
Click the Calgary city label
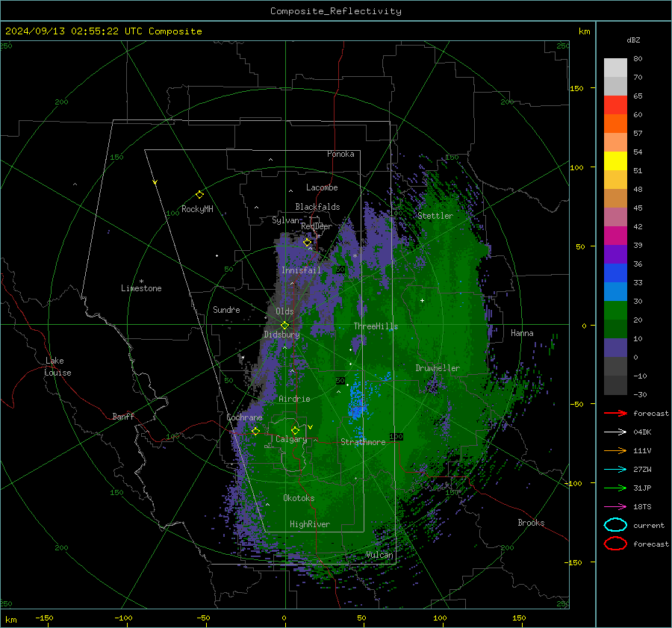coord(291,439)
